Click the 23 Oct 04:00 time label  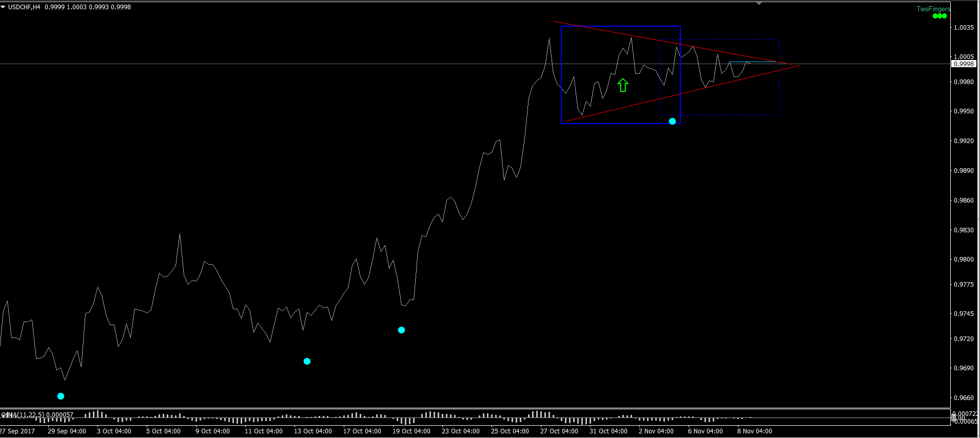461,431
